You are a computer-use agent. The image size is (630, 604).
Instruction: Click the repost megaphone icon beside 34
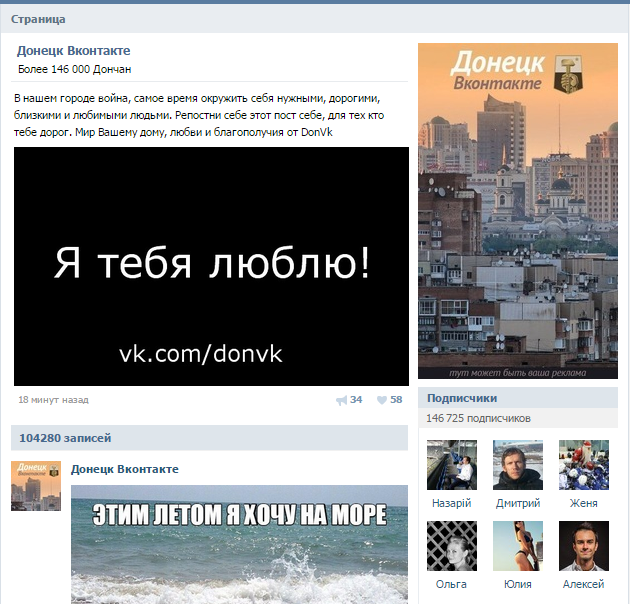click(341, 400)
